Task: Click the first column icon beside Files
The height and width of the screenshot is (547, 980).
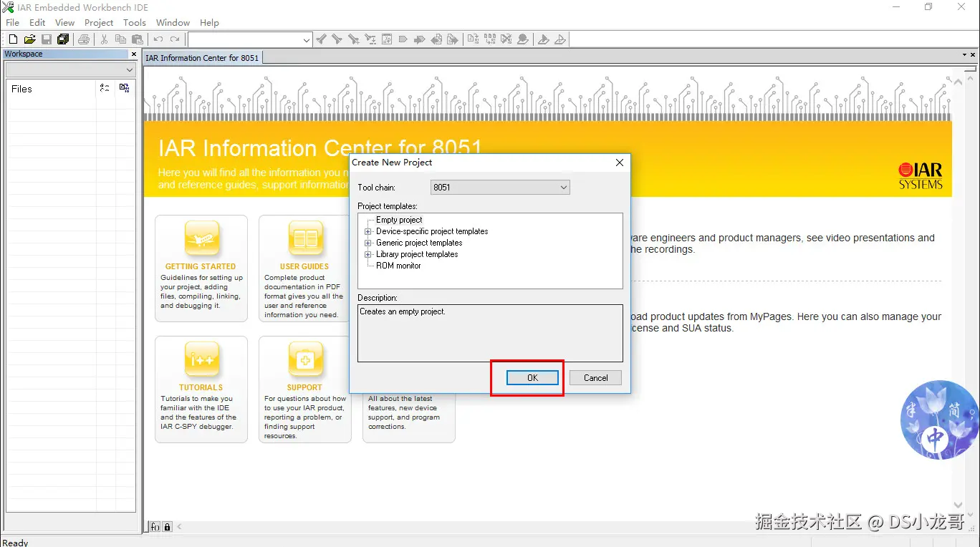Action: [105, 88]
